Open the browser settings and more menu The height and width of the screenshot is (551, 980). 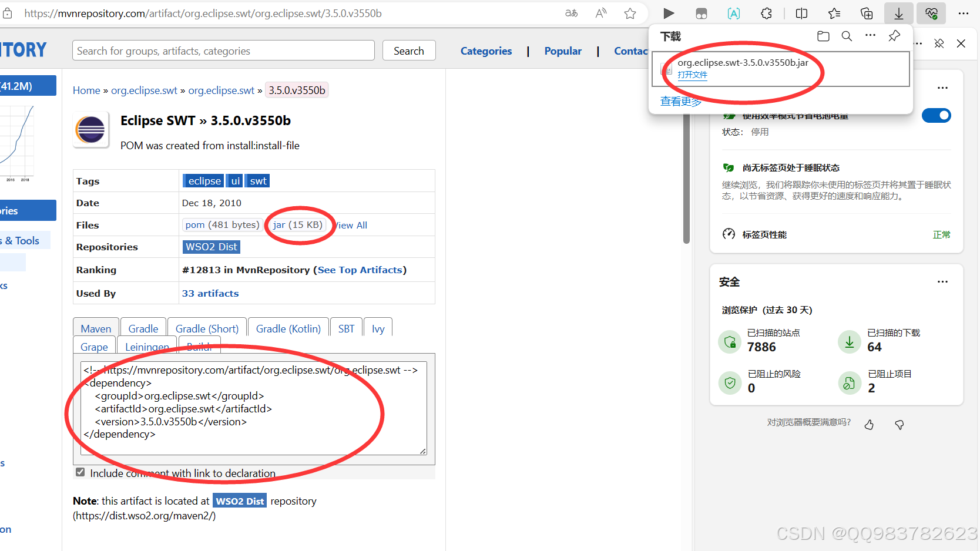click(x=964, y=13)
